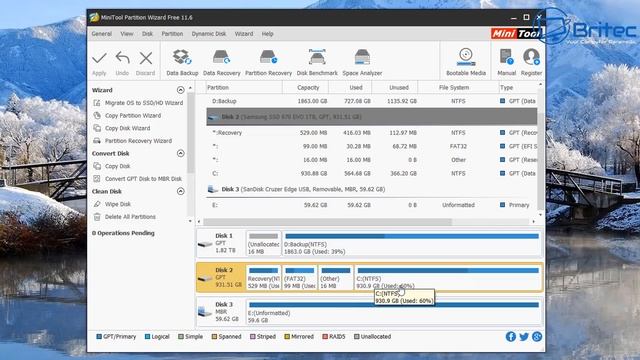640x360 pixels.
Task: Collapse the Wizard section
Action: click(x=180, y=90)
